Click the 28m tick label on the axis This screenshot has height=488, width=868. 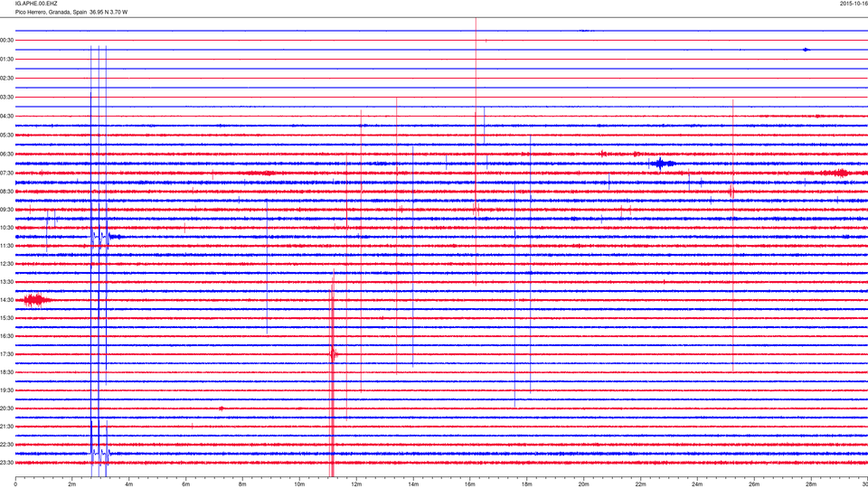[x=810, y=484]
